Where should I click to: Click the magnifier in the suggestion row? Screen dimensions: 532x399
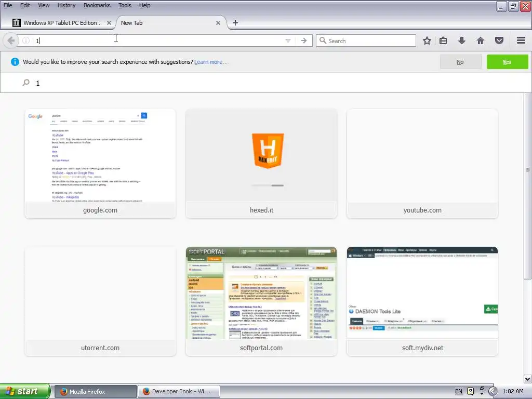26,83
